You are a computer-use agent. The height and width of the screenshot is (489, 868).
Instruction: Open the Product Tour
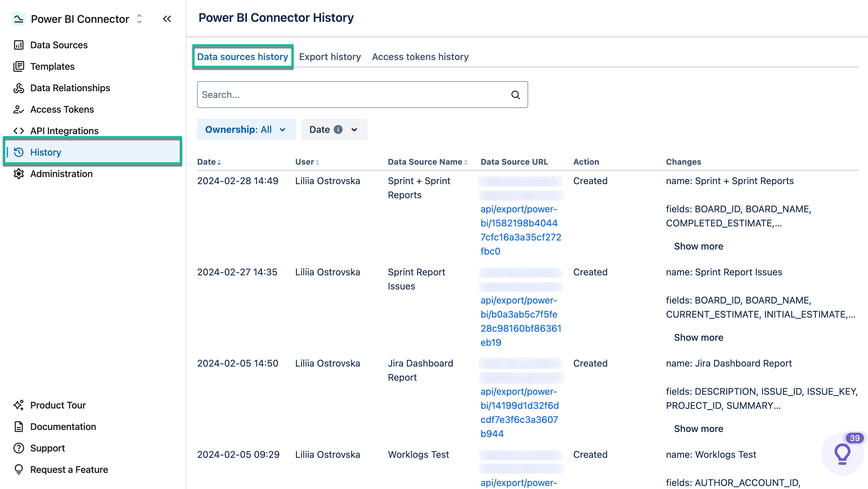click(58, 405)
